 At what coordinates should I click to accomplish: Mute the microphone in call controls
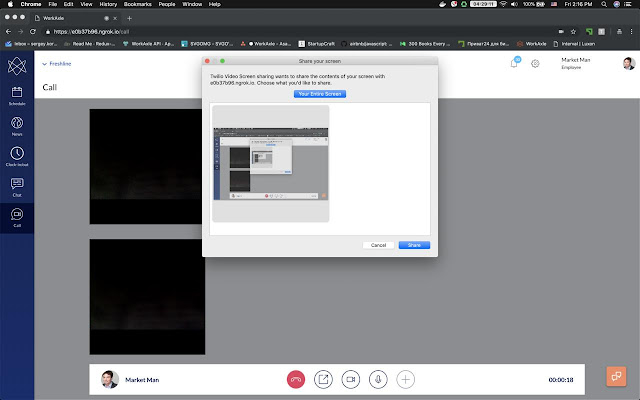coord(378,380)
